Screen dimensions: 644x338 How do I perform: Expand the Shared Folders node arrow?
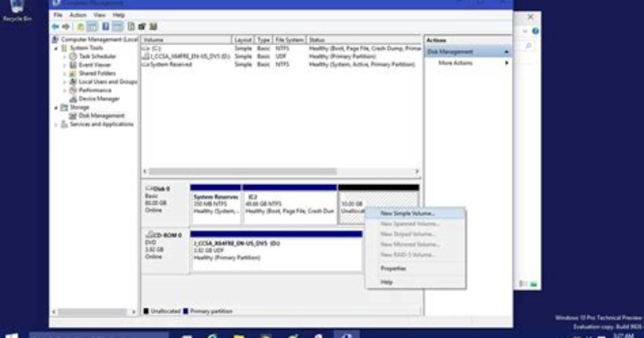pyautogui.click(x=65, y=74)
